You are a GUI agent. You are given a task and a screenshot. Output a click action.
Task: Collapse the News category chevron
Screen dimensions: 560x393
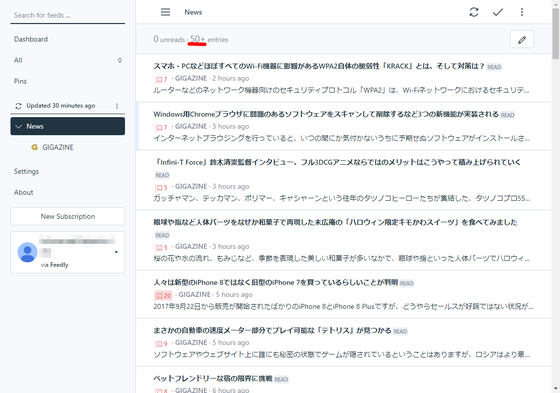coord(19,126)
